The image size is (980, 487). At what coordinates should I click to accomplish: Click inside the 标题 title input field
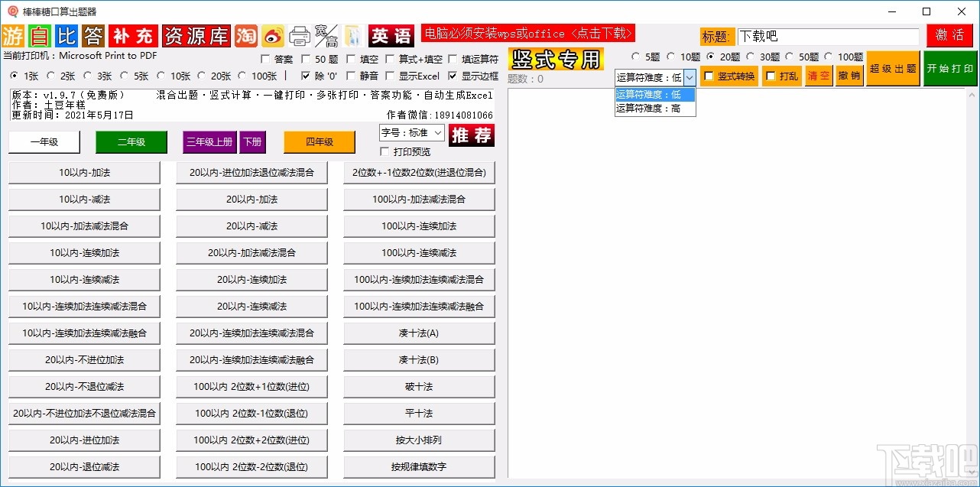829,36
